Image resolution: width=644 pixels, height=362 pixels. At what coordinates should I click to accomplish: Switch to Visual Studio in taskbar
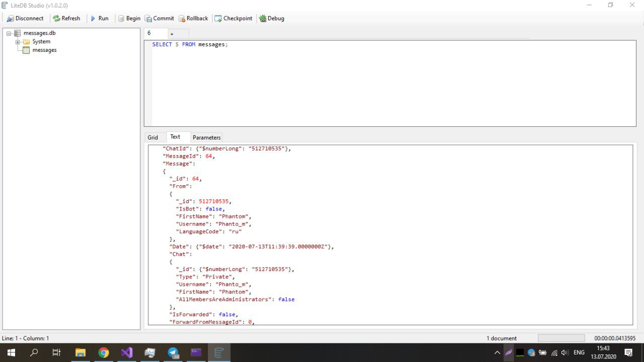tap(127, 352)
